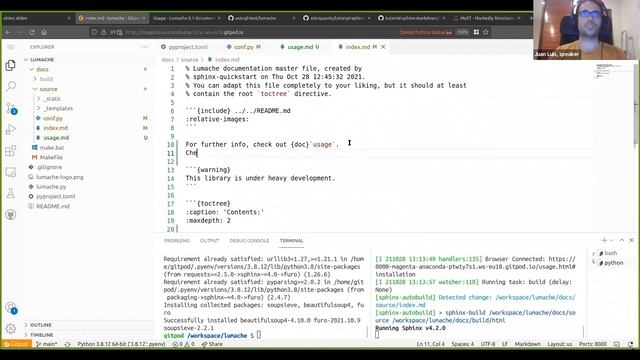
Task: Click Ports: 8000 in status bar
Action: pos(593,344)
